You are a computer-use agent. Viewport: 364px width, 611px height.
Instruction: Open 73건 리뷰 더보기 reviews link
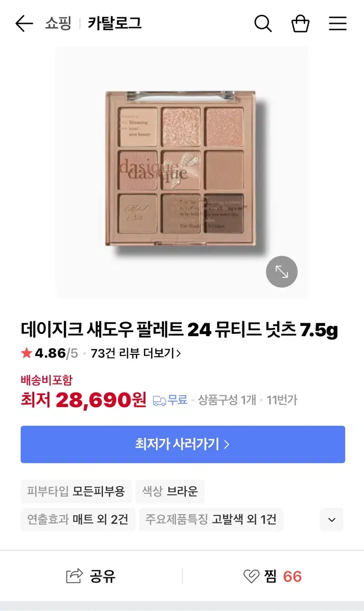[135, 353]
